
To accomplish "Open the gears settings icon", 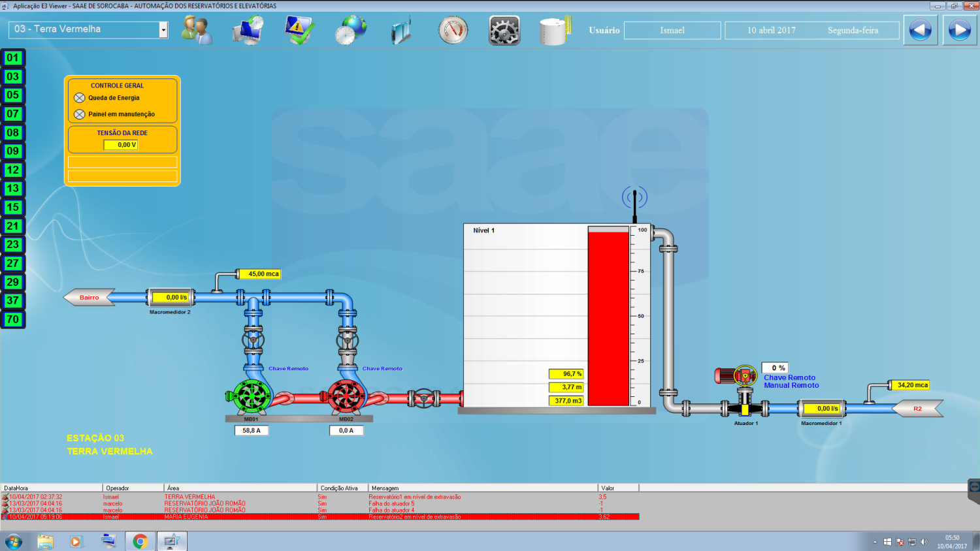I will point(504,30).
